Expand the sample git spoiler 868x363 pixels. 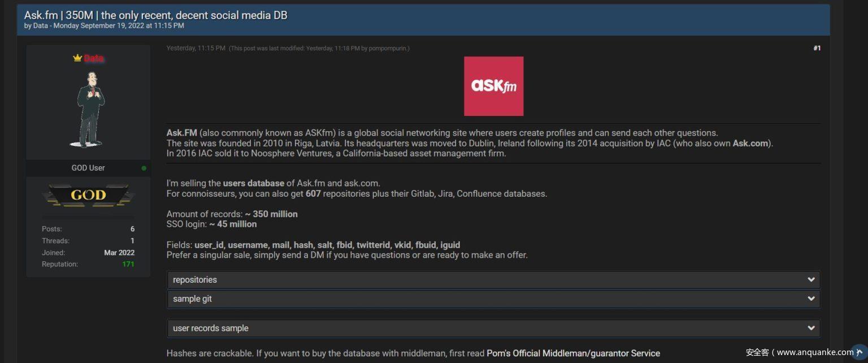pos(493,299)
